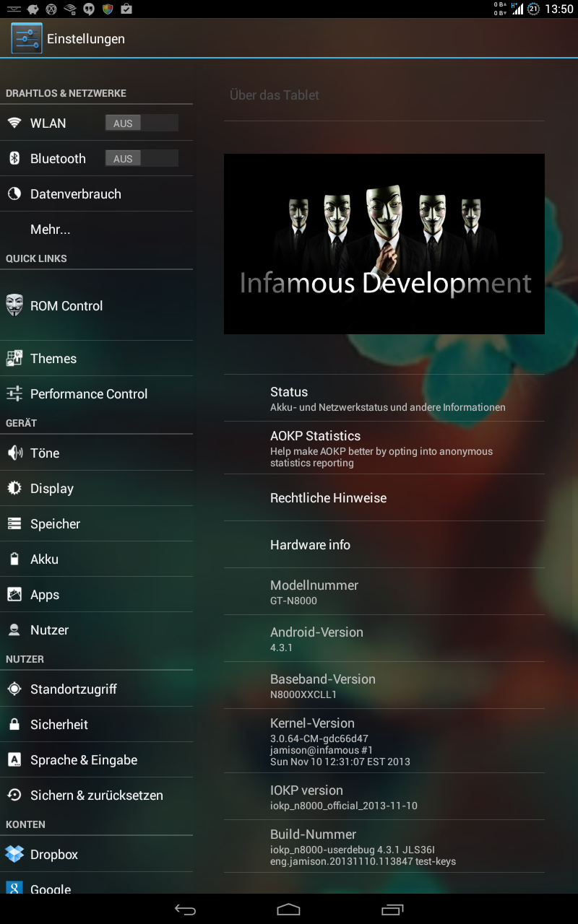Image resolution: width=578 pixels, height=924 pixels.
Task: Open Apps via its icon
Action: pos(14,595)
